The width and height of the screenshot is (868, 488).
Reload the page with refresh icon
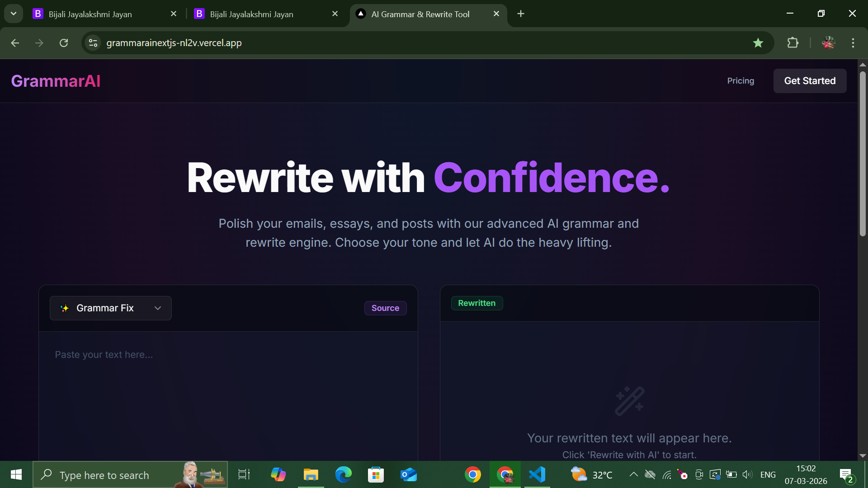(x=64, y=43)
